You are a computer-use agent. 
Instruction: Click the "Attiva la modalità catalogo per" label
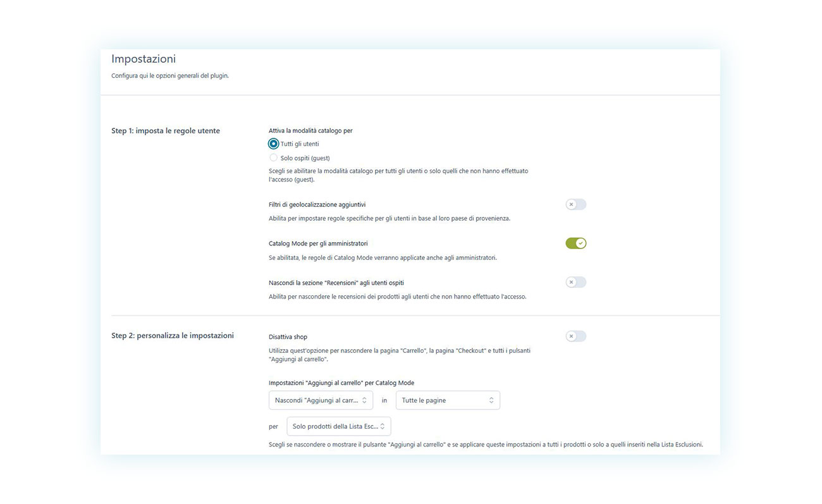coord(310,131)
